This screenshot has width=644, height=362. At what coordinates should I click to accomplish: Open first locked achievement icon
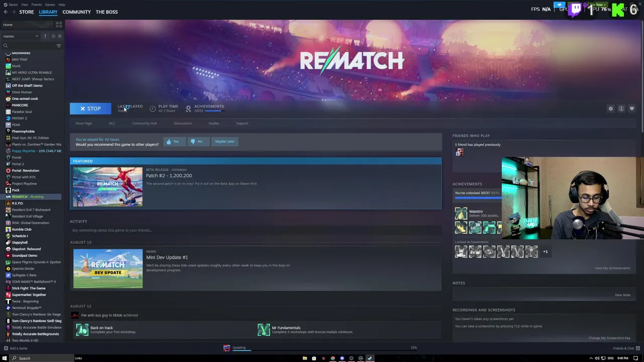461,251
